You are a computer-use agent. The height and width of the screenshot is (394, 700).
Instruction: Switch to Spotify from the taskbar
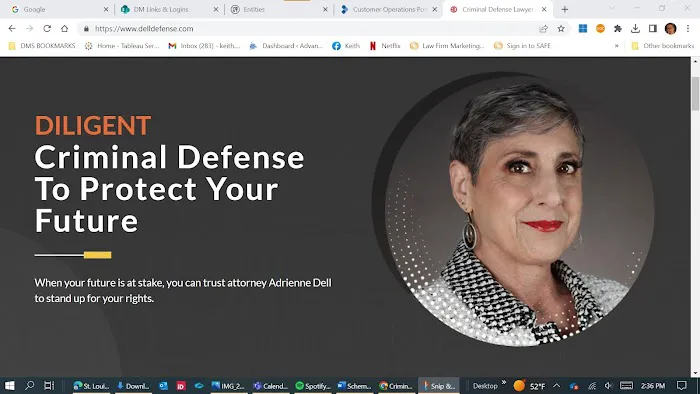coord(312,386)
